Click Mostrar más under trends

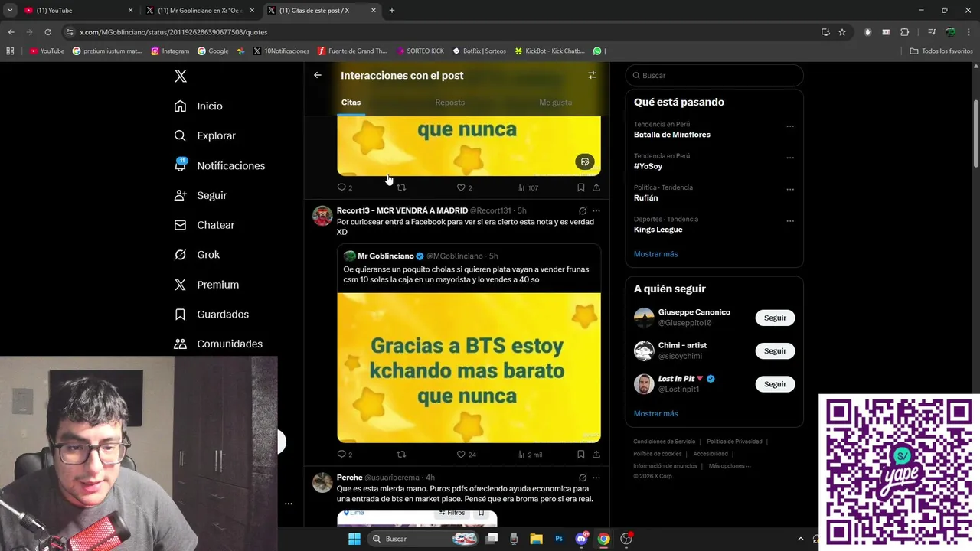click(655, 254)
